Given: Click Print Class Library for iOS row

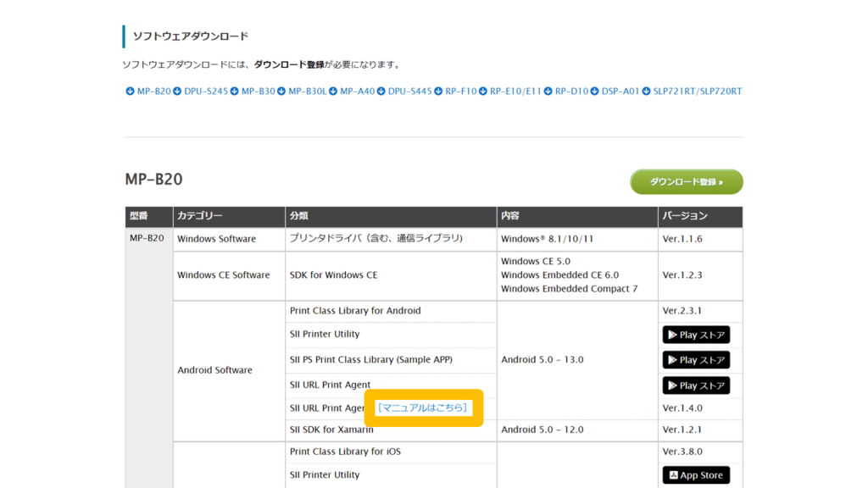Looking at the screenshot, I should pyautogui.click(x=391, y=452).
